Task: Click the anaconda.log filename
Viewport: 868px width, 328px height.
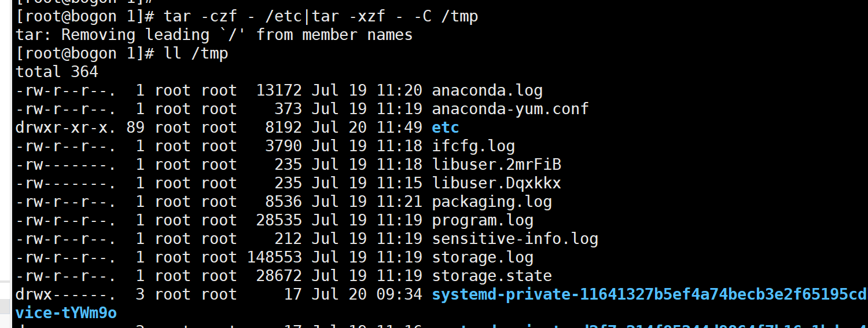Action: tap(487, 91)
